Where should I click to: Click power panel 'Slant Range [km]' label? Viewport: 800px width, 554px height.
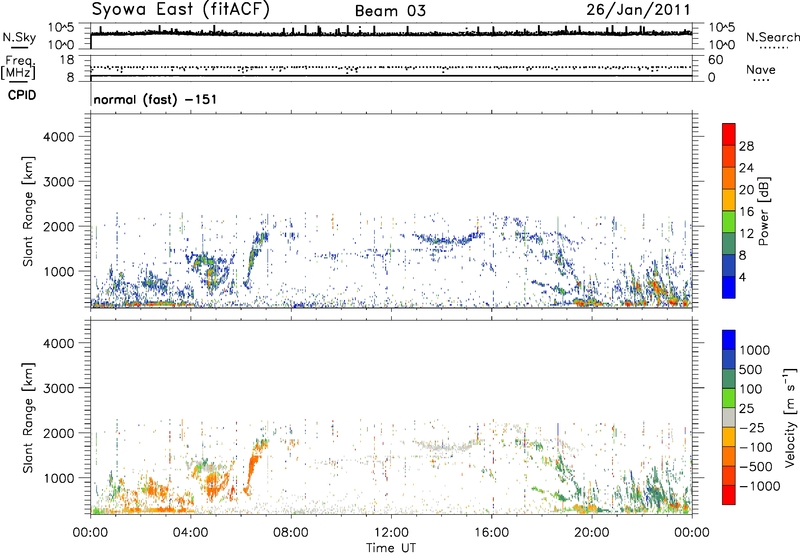coord(28,211)
